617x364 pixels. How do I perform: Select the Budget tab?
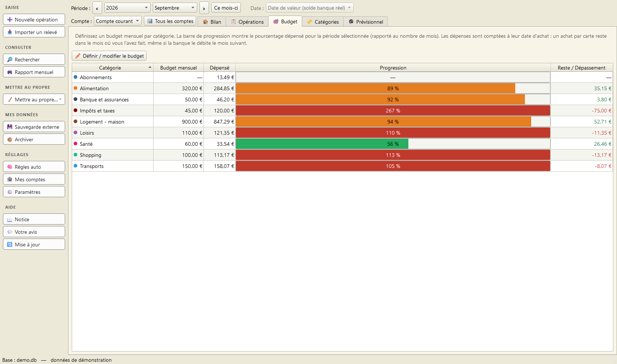point(285,21)
